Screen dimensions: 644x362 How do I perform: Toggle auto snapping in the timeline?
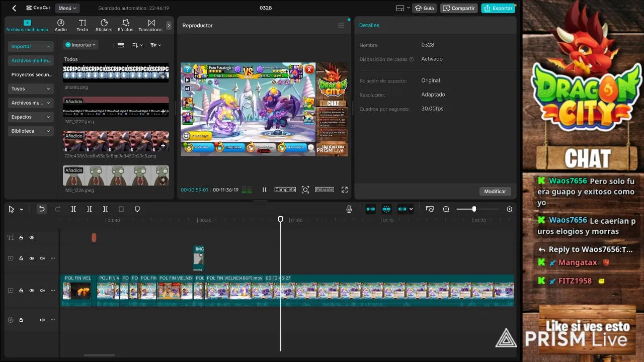(386, 209)
